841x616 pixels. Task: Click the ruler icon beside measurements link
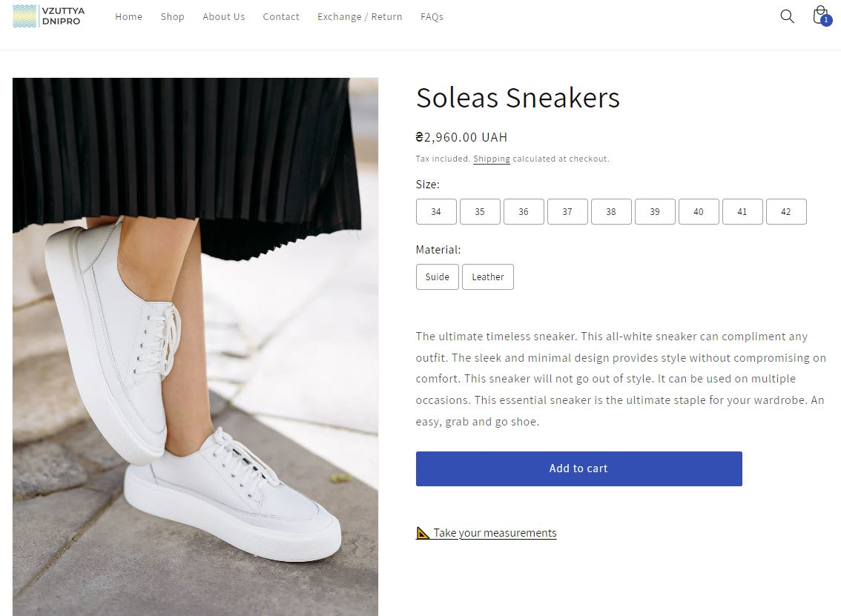click(x=423, y=532)
